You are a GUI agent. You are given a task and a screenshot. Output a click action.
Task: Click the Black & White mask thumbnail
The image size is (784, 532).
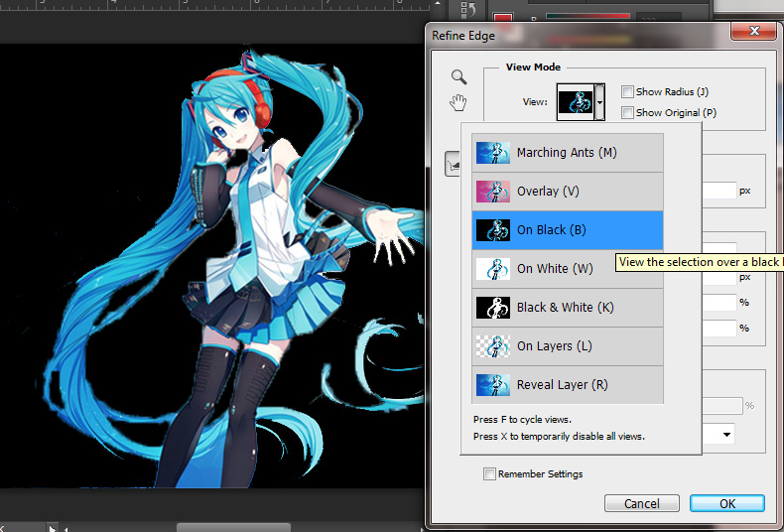pos(493,307)
